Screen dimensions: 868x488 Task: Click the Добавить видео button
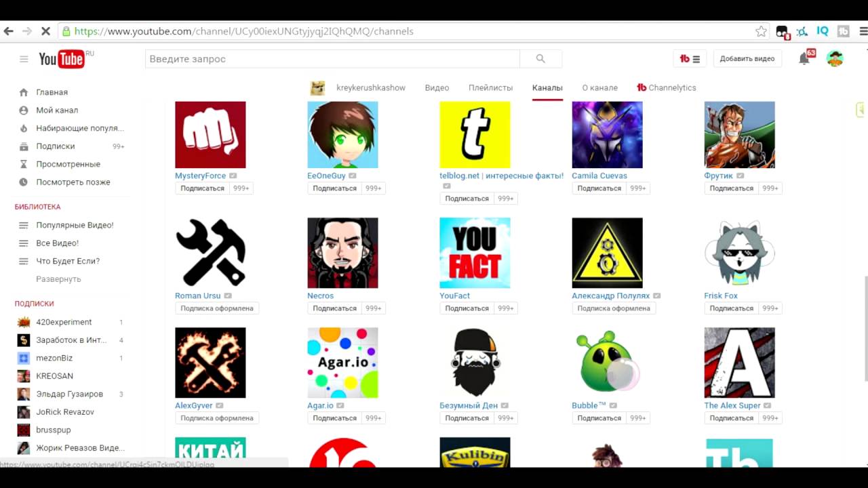click(747, 59)
